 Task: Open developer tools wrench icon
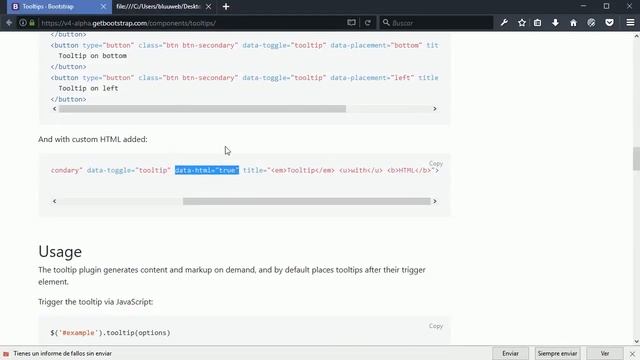tap(504, 23)
